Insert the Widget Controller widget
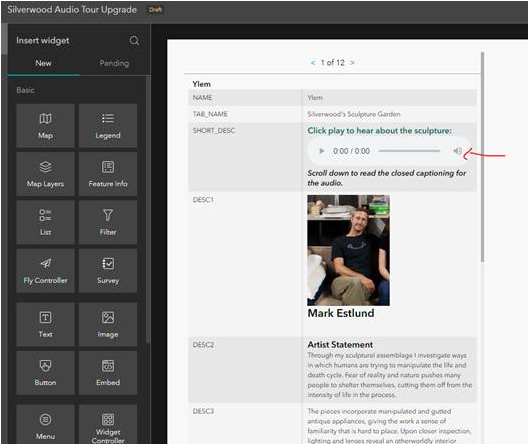The width and height of the screenshot is (528, 444). [x=108, y=424]
